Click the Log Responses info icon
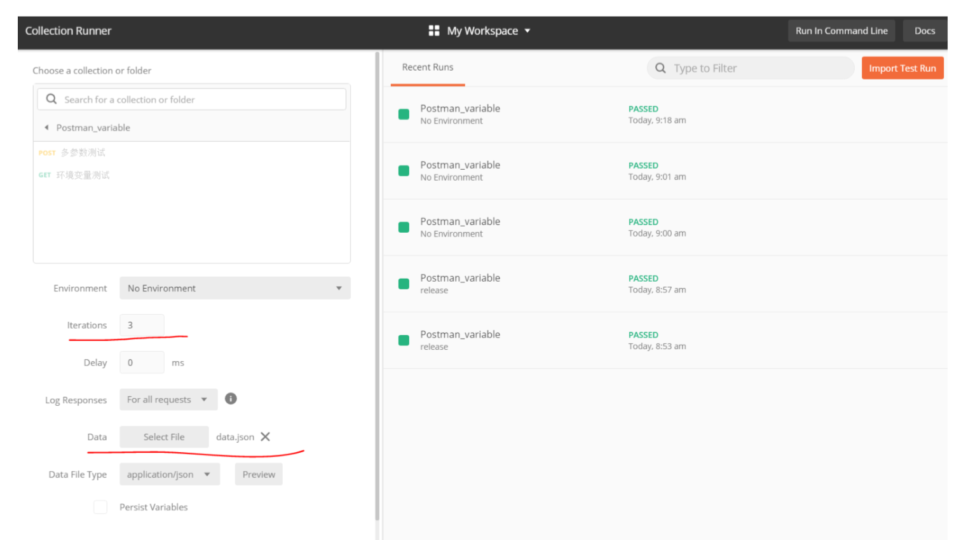980x540 pixels. point(231,399)
